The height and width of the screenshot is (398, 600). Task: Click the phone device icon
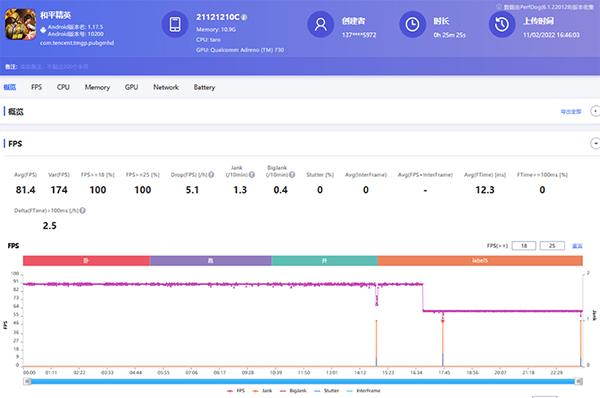click(x=175, y=24)
